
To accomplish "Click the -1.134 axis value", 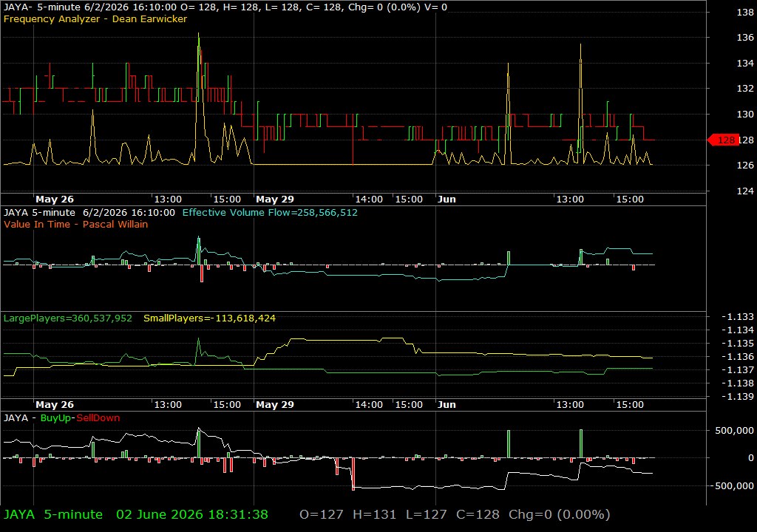I will pyautogui.click(x=737, y=330).
